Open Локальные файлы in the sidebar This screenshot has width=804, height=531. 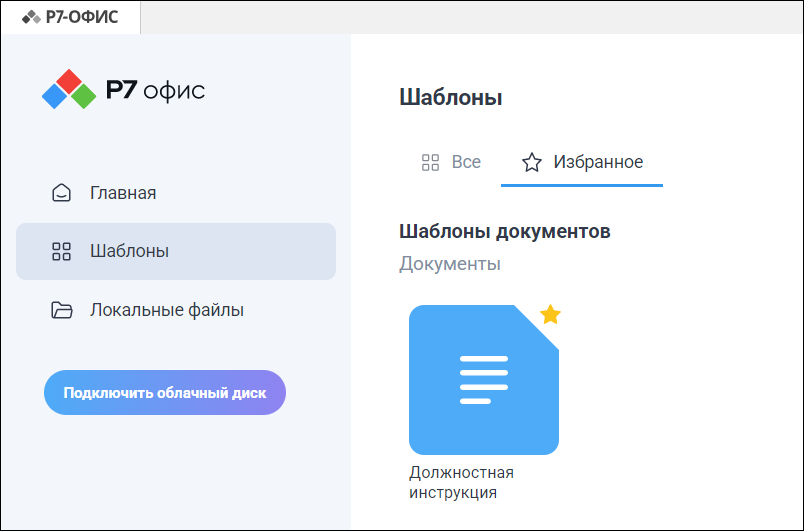coord(176,310)
